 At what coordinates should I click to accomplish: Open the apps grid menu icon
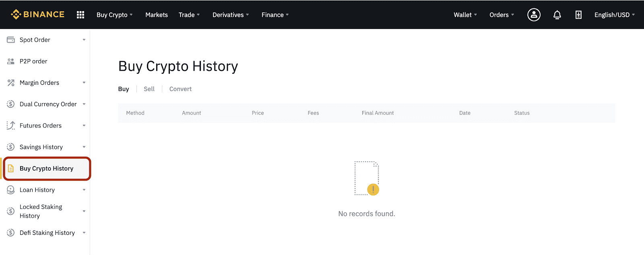(x=80, y=15)
